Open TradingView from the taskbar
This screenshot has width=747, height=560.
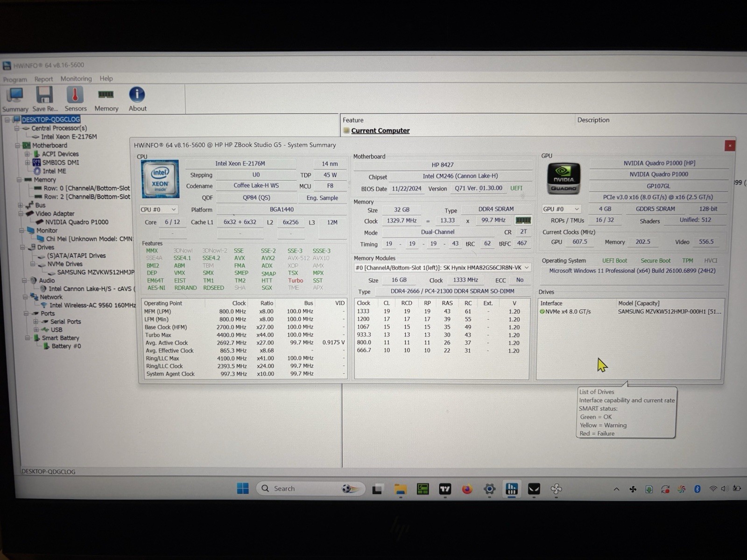click(x=445, y=489)
